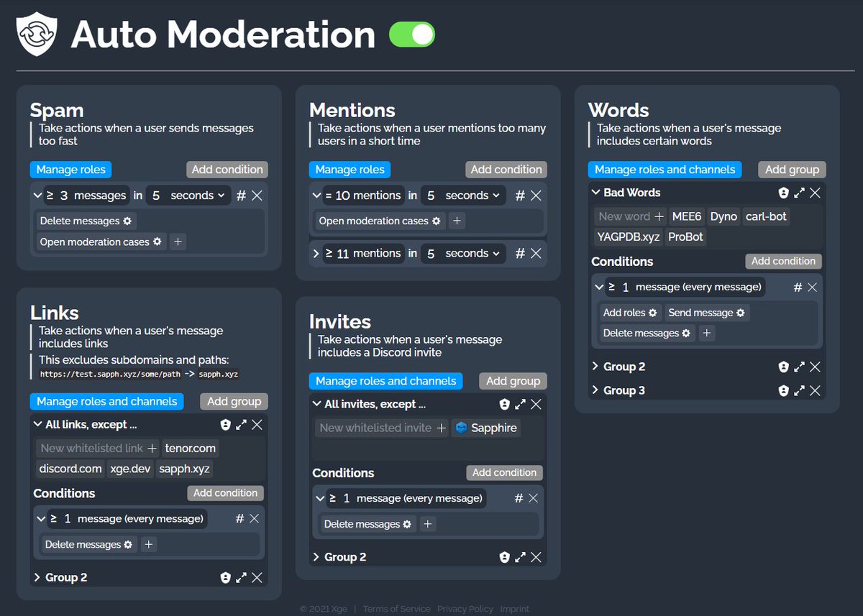The width and height of the screenshot is (863, 616).
Task: Select the sapph.xyz whitelisted link
Action: (x=184, y=469)
